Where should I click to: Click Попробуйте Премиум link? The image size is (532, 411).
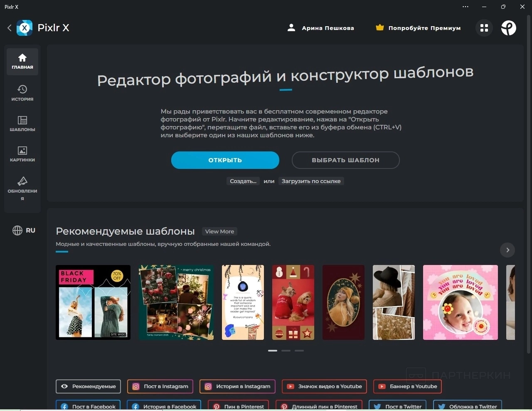(418, 28)
